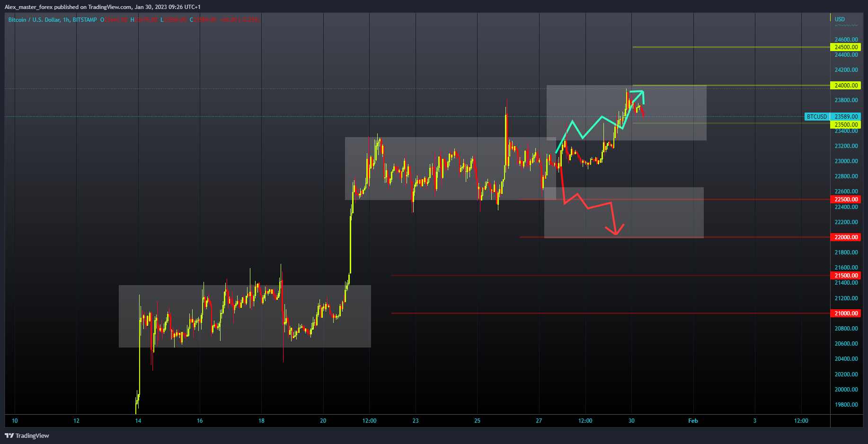The image size is (868, 444).
Task: Click the date 16 on the time axis
Action: [x=200, y=421]
